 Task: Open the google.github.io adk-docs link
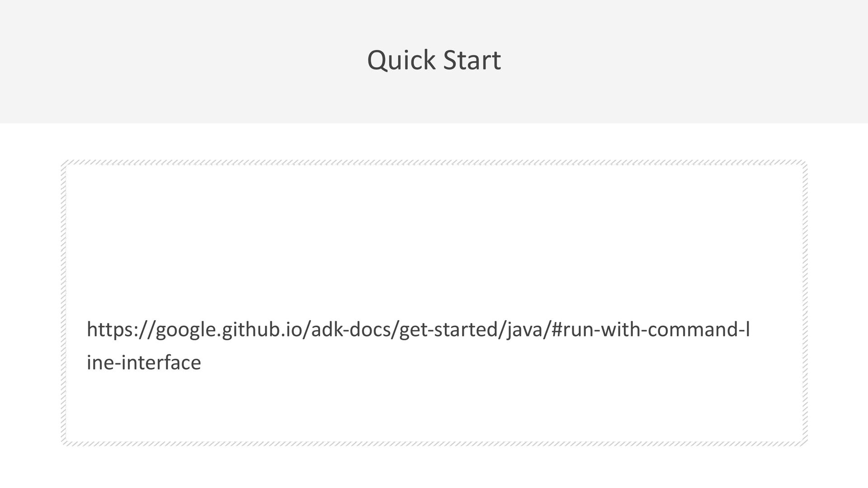(418, 330)
